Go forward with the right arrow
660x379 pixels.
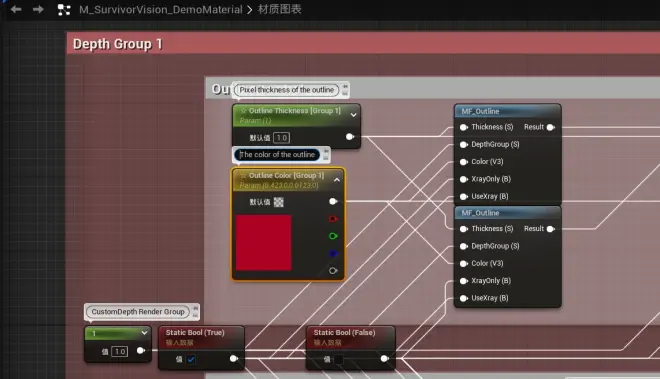[x=38, y=9]
